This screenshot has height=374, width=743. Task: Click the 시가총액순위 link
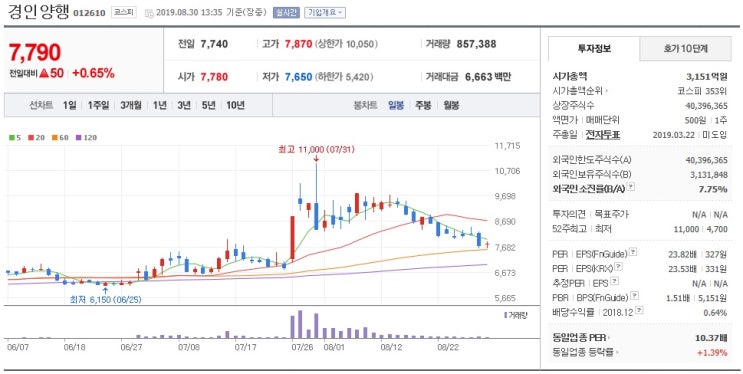tap(581, 91)
